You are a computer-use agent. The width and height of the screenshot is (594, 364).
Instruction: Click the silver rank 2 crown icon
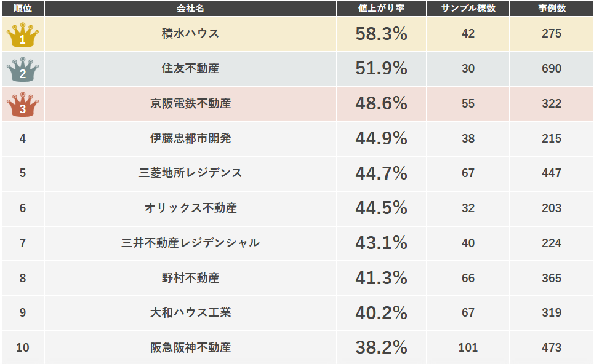pos(23,69)
